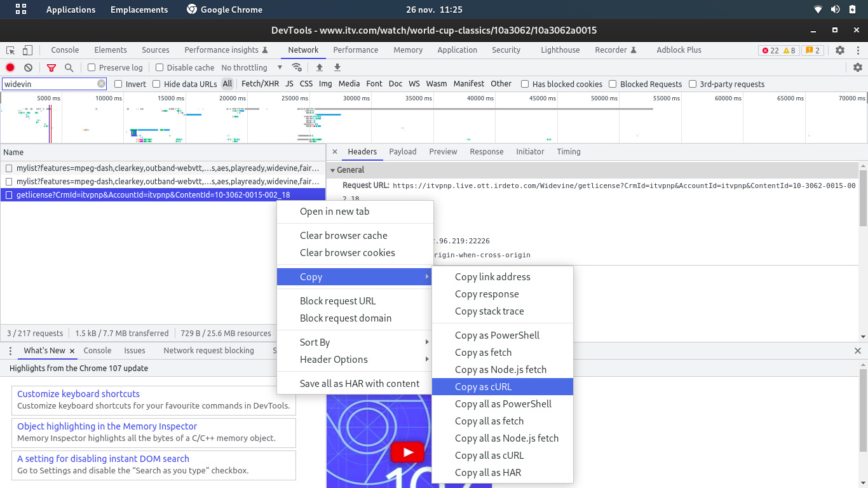Close the What's New drawer tab

coord(72,351)
